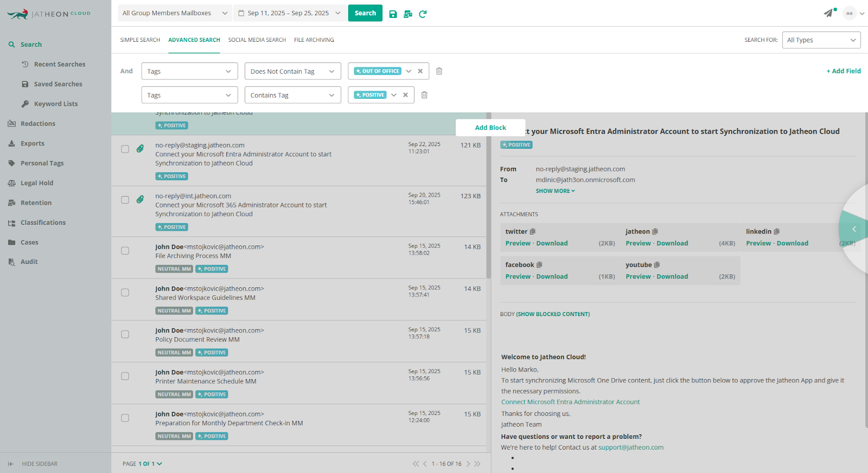
Task: Clear the OUT OF OFFICE tag value
Action: pyautogui.click(x=420, y=71)
